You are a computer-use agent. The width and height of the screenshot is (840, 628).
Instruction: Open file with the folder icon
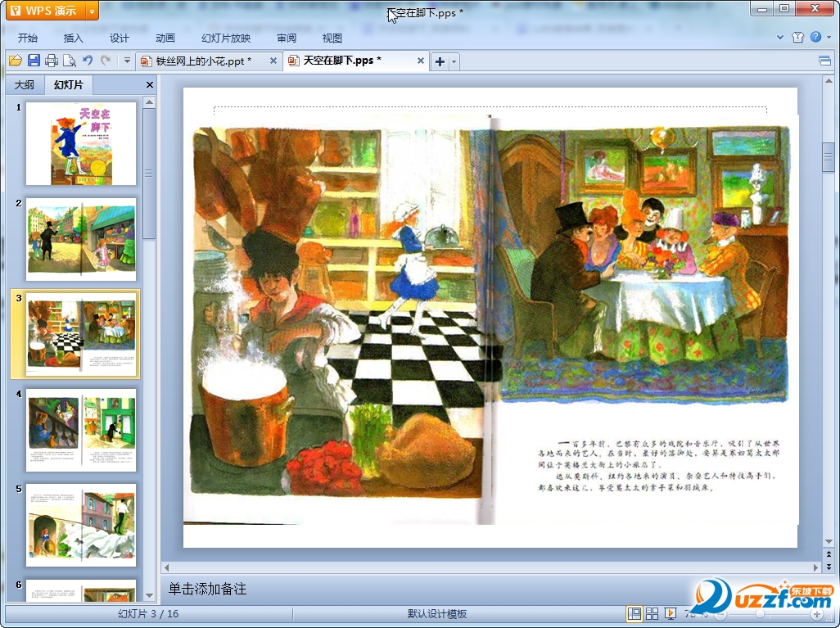[16, 61]
